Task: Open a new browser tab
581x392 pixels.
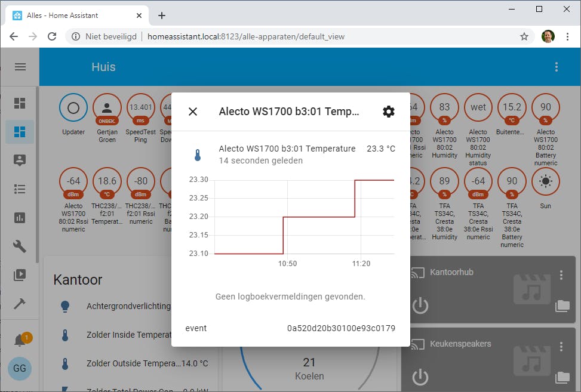Action: [162, 16]
